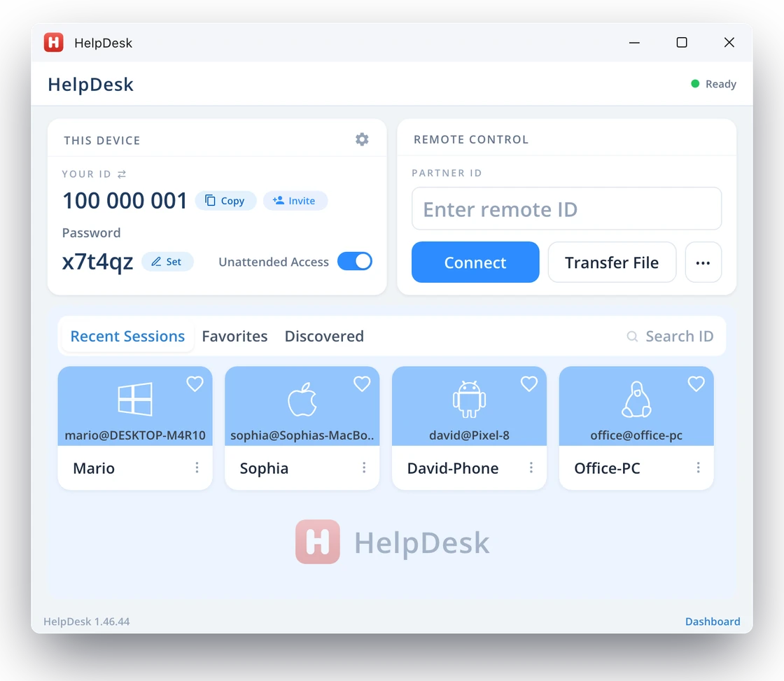Switch to Recent Sessions tab
784x681 pixels.
127,336
